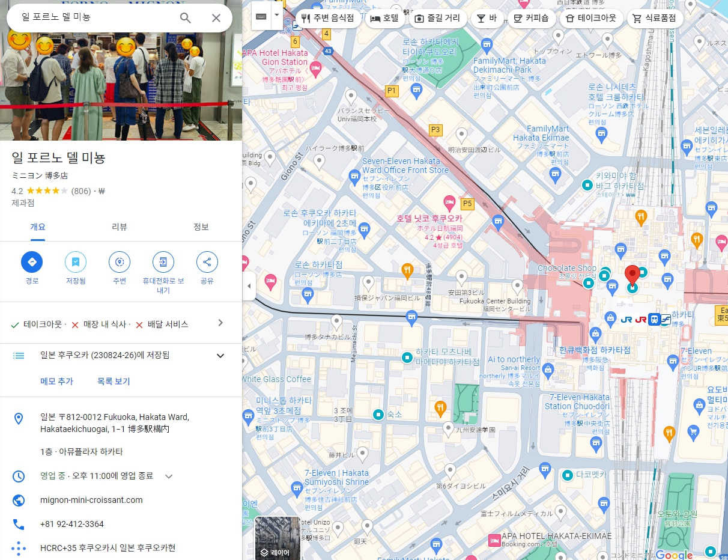Click the White Glass Coffee label

tap(277, 379)
